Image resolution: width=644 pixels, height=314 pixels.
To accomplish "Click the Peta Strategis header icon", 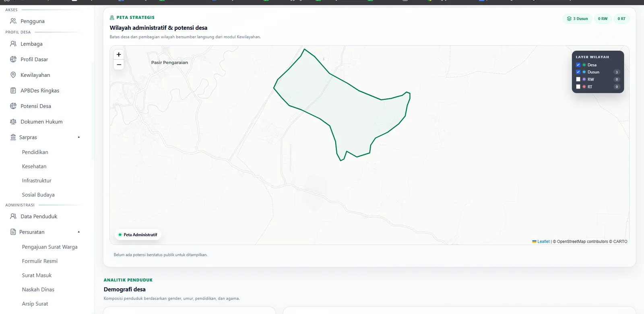I will 112,18.
